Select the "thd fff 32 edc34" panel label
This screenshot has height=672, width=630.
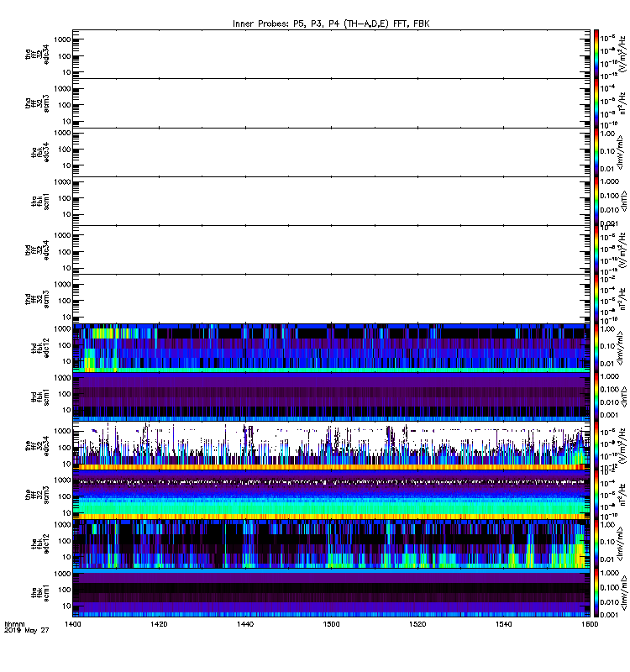click(37, 249)
